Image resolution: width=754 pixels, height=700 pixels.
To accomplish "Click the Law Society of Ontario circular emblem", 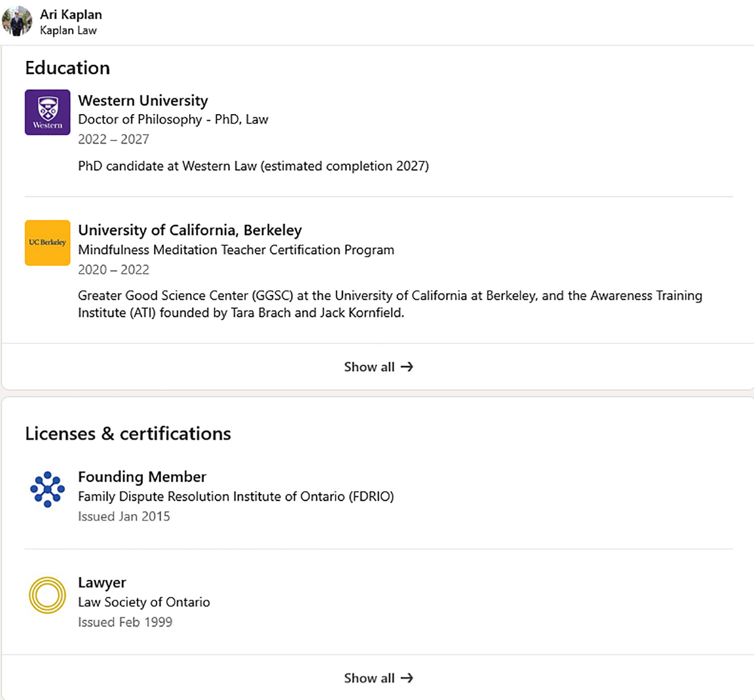I will point(47,595).
